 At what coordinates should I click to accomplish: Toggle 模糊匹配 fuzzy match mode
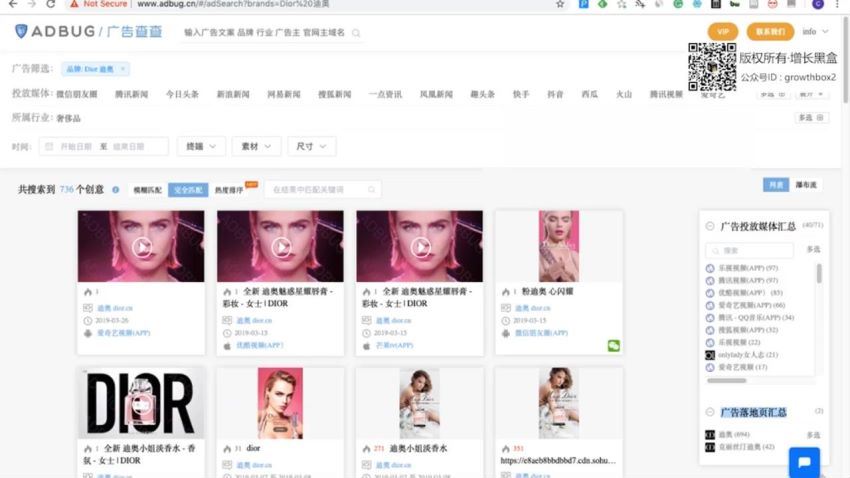(147, 189)
